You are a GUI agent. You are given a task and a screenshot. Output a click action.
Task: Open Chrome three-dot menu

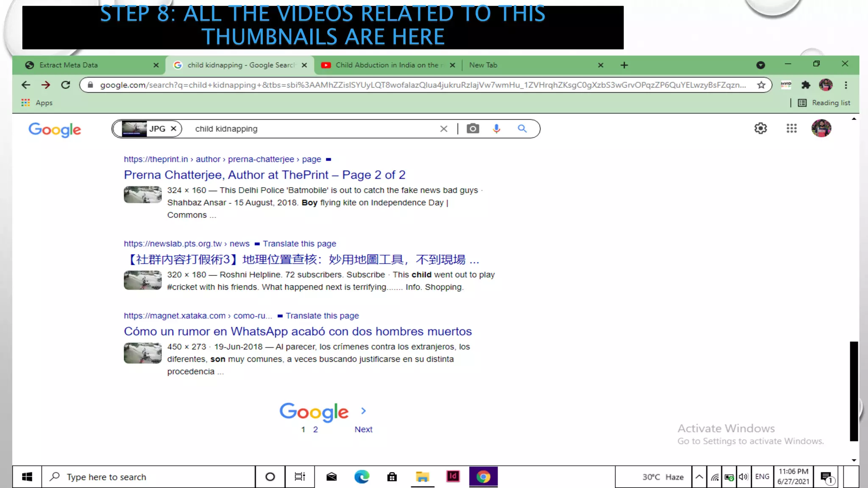pyautogui.click(x=846, y=85)
